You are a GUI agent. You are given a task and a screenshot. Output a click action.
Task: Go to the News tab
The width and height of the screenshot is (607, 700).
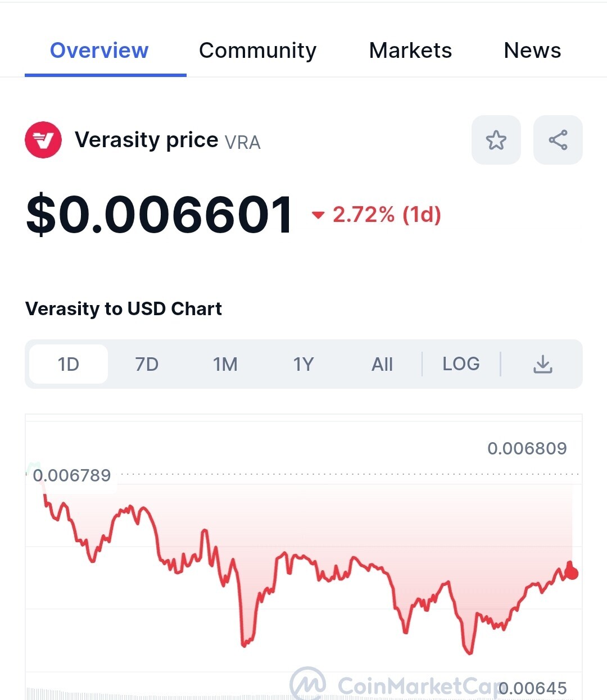point(532,51)
